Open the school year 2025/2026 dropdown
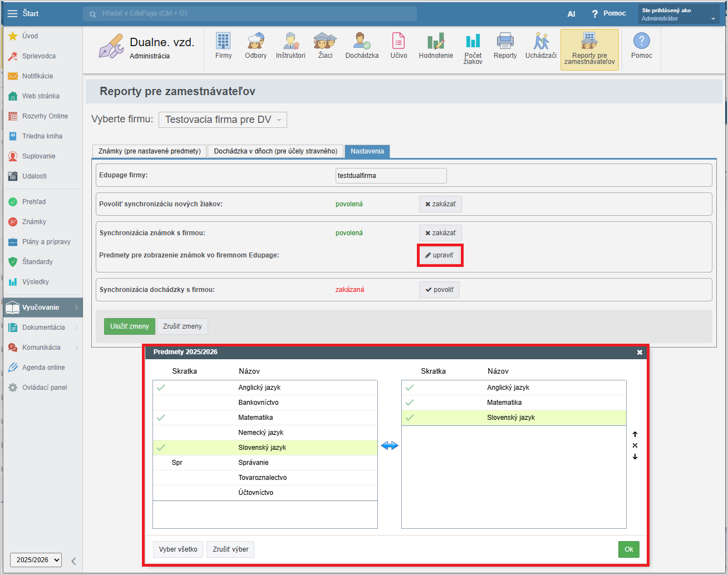The height and width of the screenshot is (575, 728). pos(36,560)
